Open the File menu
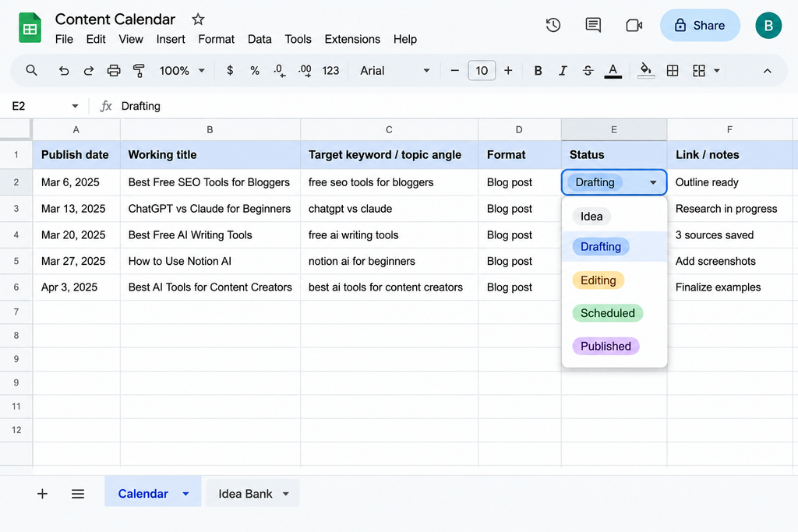The image size is (798, 532). pos(64,39)
